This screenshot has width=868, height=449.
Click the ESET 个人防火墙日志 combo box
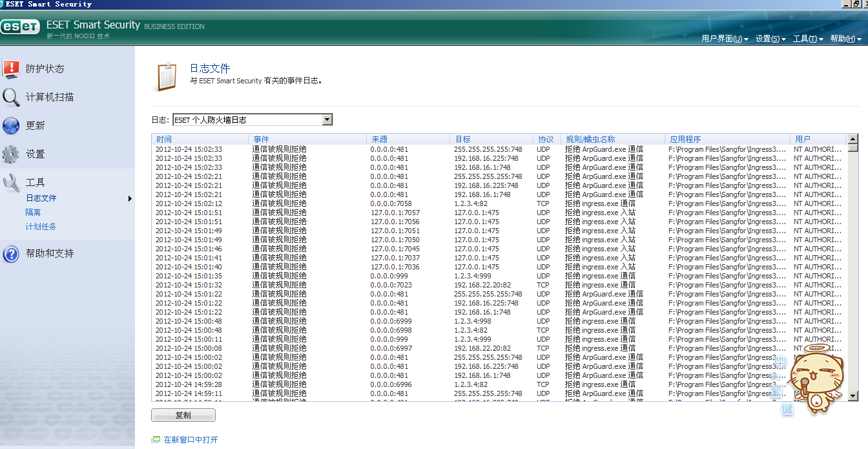tap(253, 120)
